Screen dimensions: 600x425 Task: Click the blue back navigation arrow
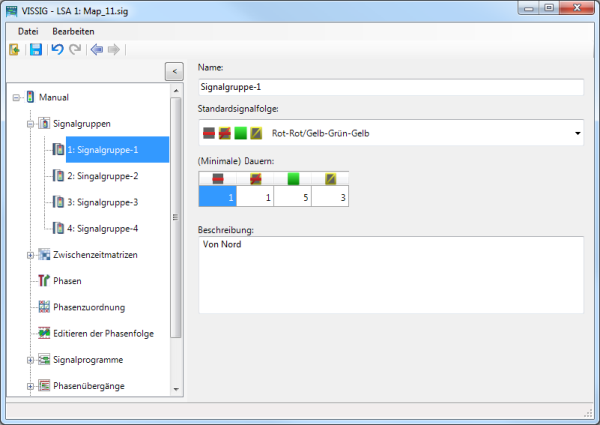pos(96,49)
